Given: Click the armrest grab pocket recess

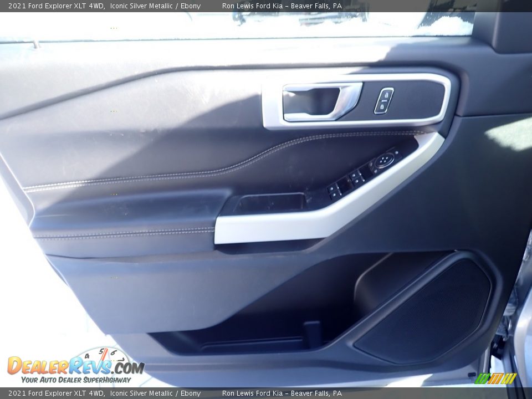Looking at the screenshot, I should click(270, 203).
